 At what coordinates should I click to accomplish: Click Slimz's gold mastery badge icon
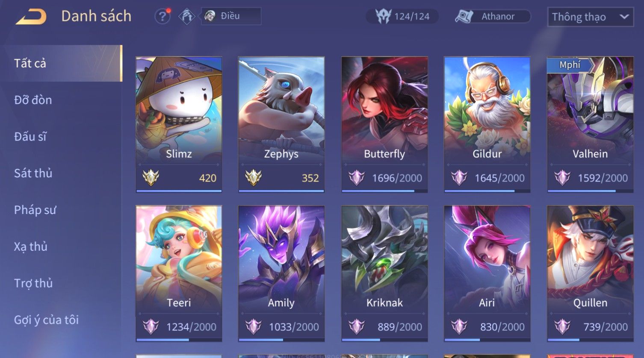(151, 177)
